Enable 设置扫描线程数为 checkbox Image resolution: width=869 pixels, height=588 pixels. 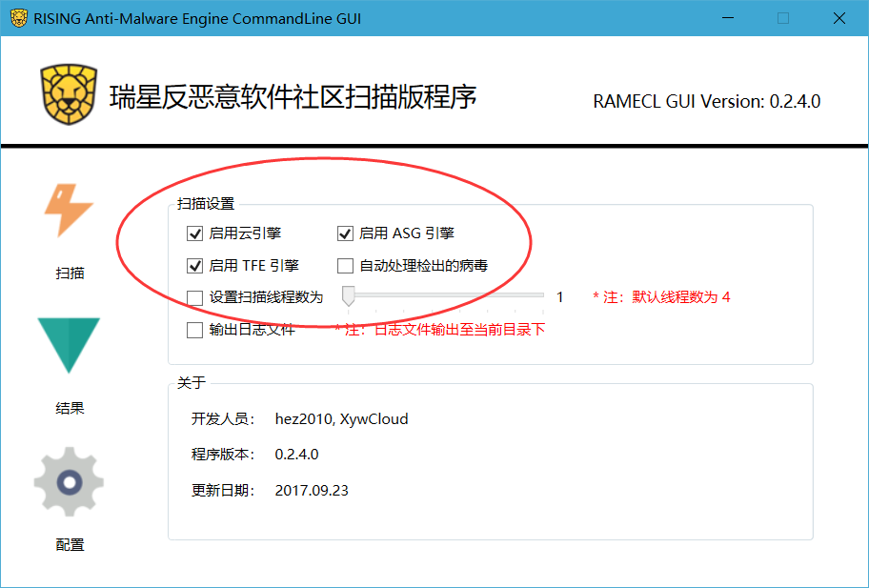(x=194, y=297)
